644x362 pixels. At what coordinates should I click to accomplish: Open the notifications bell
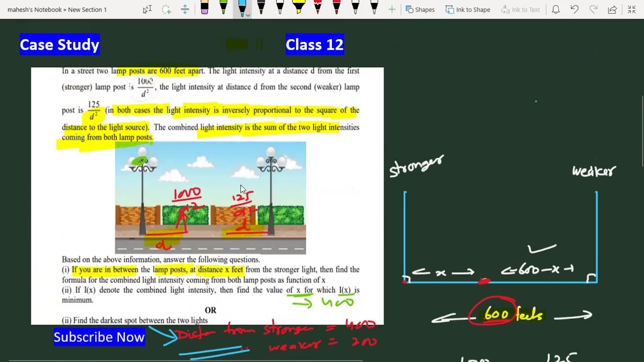click(x=555, y=10)
